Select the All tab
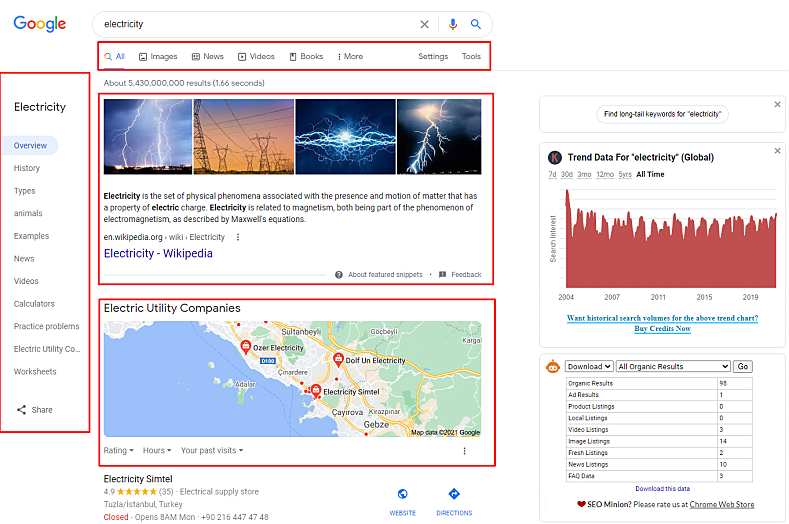The width and height of the screenshot is (789, 524). (x=115, y=56)
